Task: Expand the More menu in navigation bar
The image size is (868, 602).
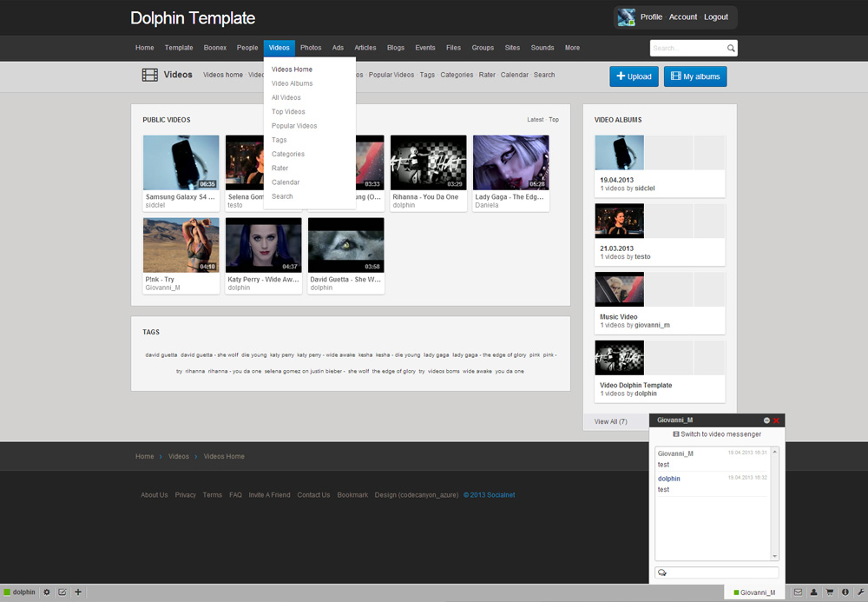Action: tap(572, 48)
